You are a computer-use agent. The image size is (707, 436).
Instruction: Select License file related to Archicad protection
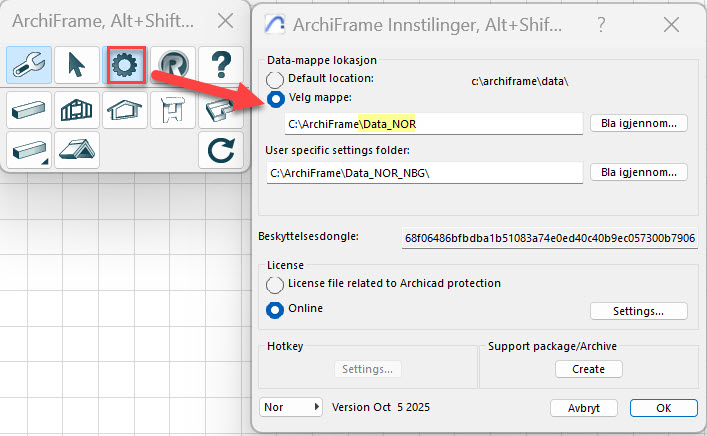coord(275,284)
